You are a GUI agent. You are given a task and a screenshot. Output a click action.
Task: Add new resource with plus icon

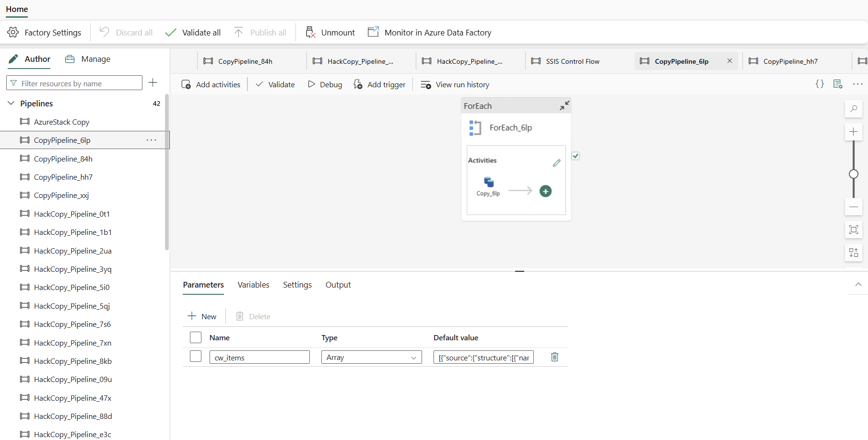click(153, 82)
